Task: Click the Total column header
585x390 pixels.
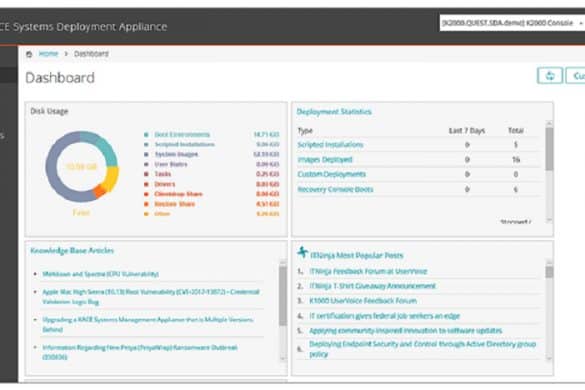Action: [x=516, y=130]
